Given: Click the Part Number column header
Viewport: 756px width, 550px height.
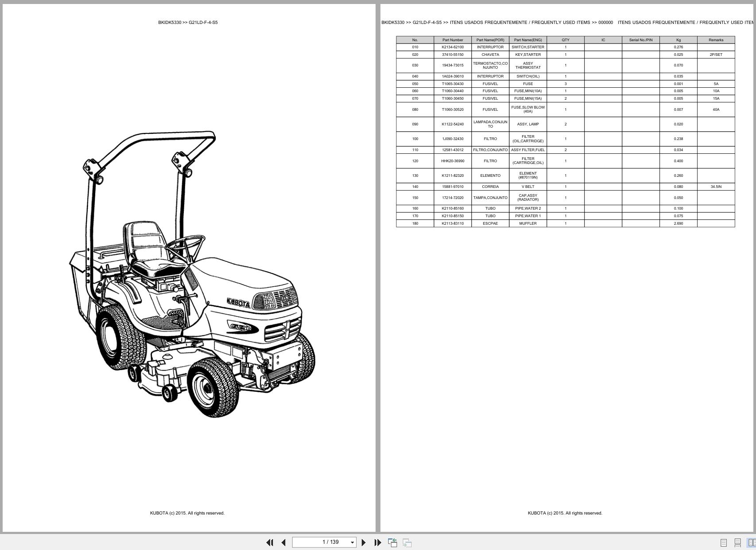Looking at the screenshot, I should click(453, 40).
